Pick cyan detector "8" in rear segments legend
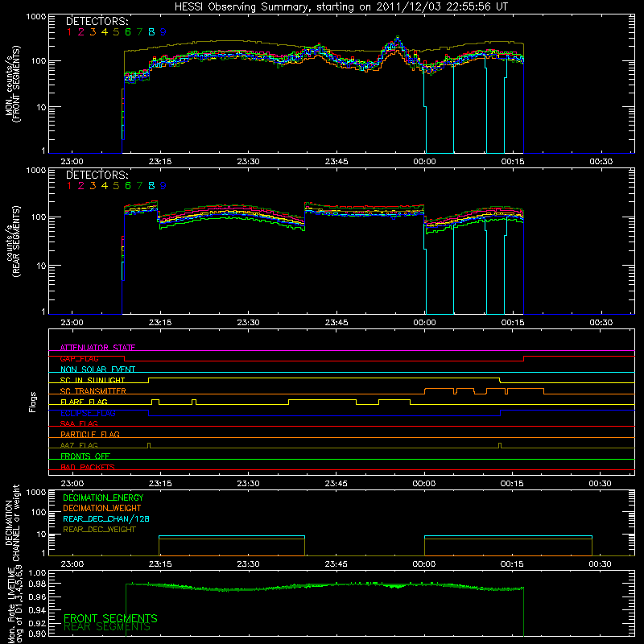 coord(151,186)
